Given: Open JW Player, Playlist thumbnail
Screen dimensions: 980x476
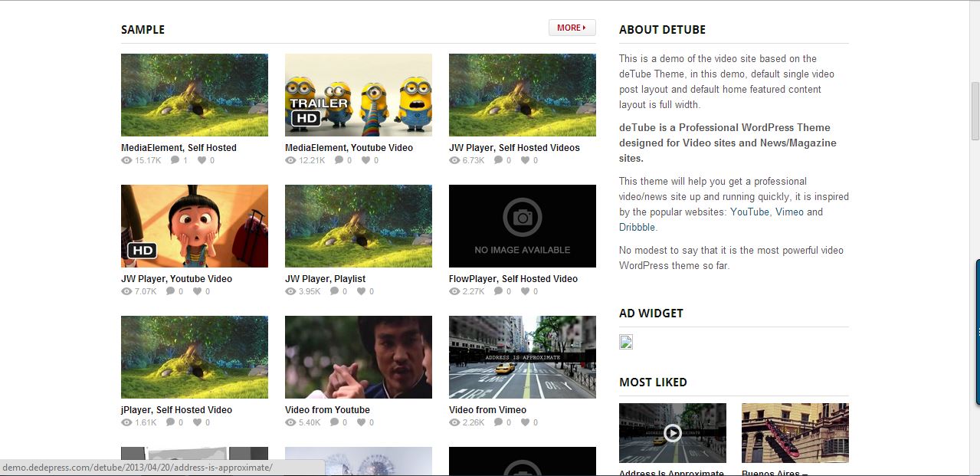Looking at the screenshot, I should coord(359,226).
